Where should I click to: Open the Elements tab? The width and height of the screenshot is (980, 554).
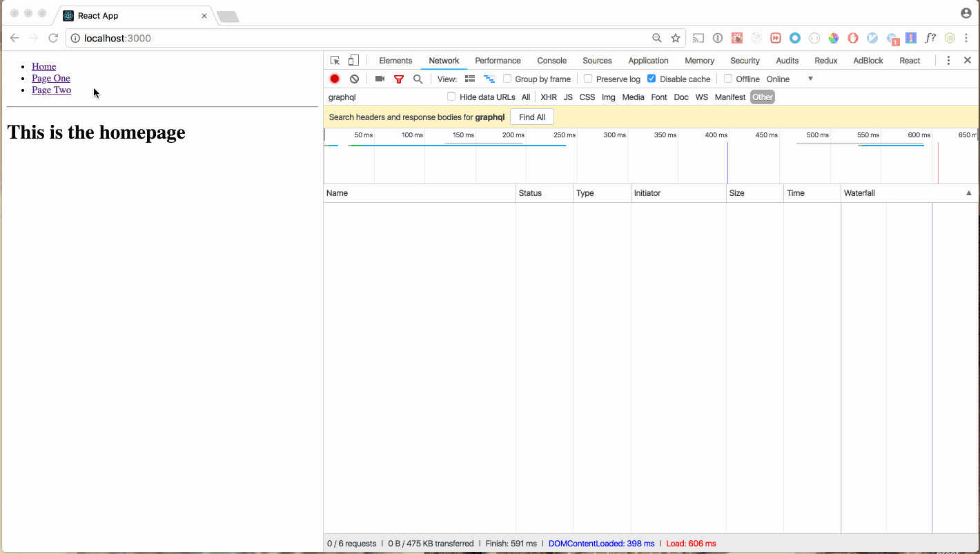click(x=395, y=61)
